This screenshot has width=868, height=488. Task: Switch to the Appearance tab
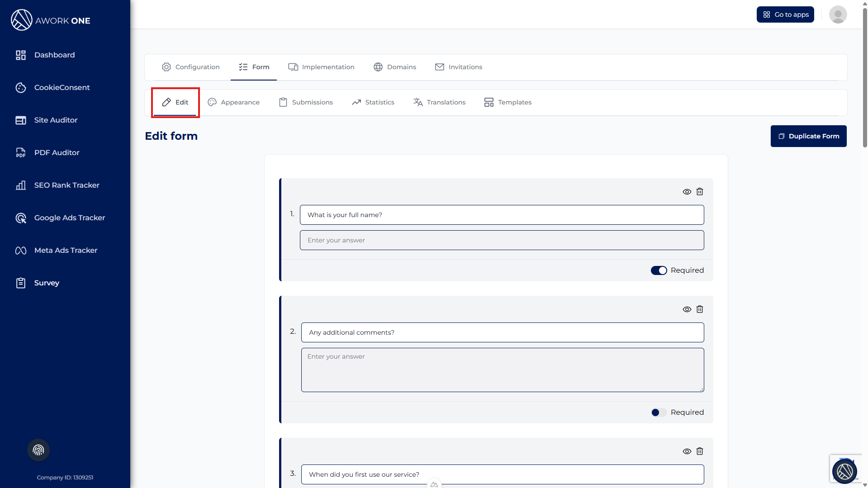click(234, 102)
